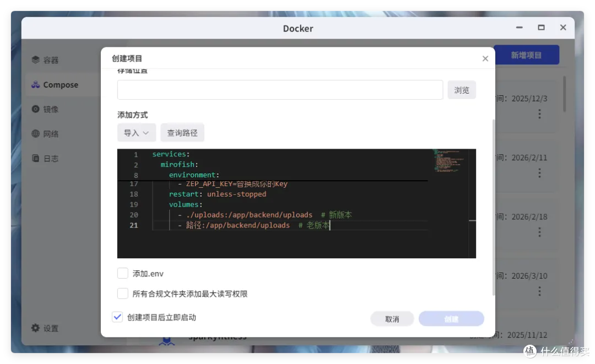Open more menu for 2026/2/11 project

pyautogui.click(x=539, y=173)
